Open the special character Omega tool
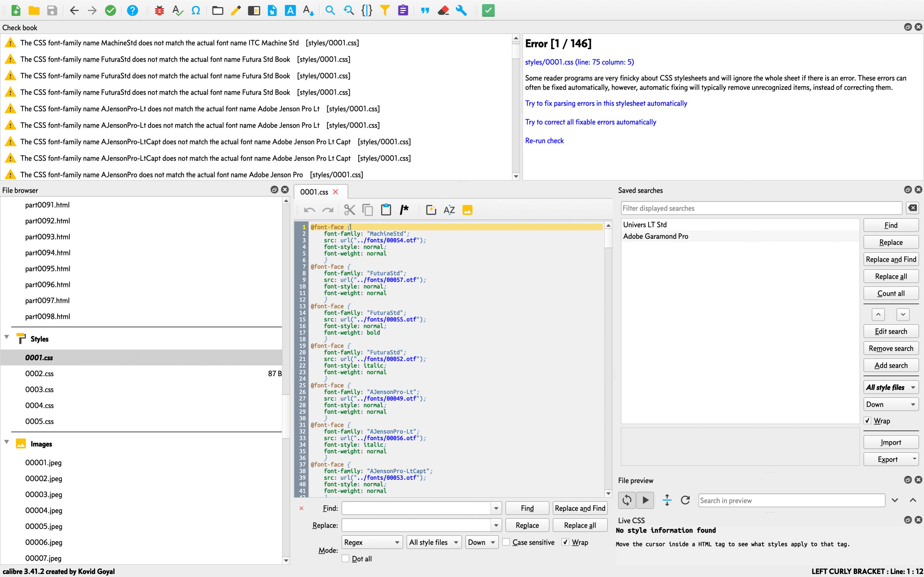Image resolution: width=924 pixels, height=577 pixels. [x=196, y=10]
